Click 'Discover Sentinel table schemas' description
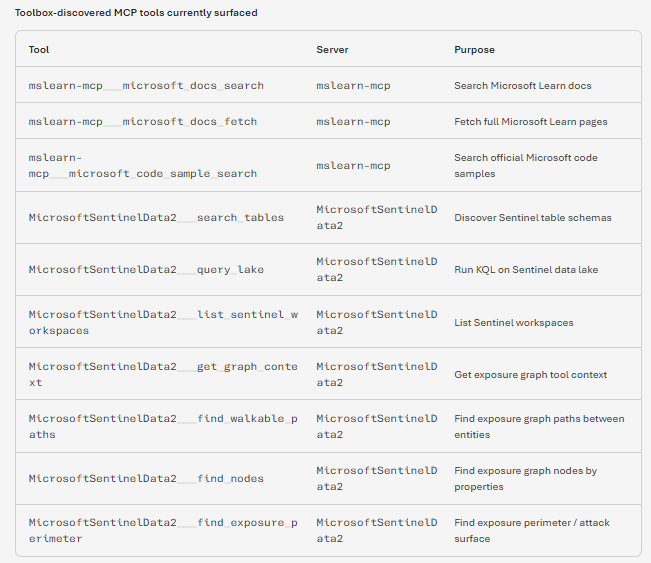651x563 pixels. pyautogui.click(x=533, y=218)
